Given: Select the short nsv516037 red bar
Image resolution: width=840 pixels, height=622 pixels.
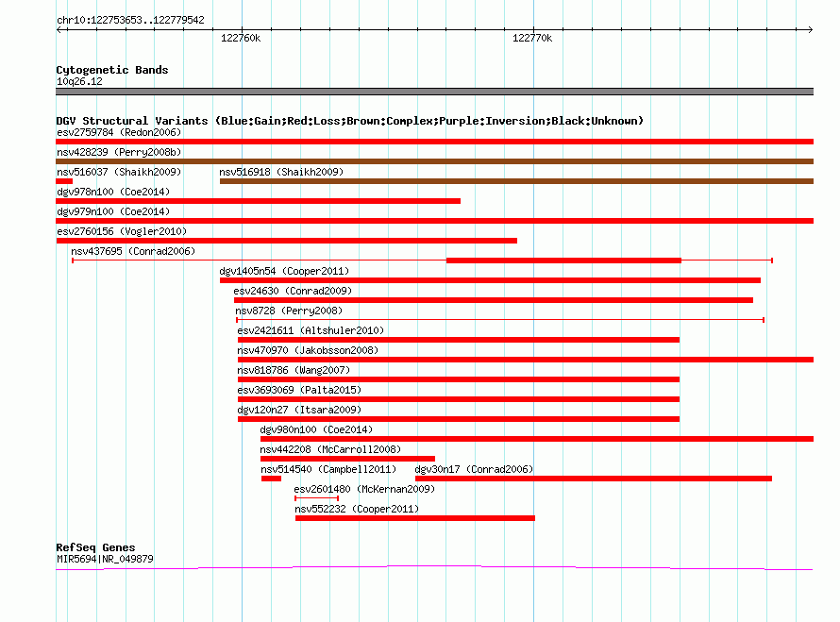Looking at the screenshot, I should click(64, 181).
